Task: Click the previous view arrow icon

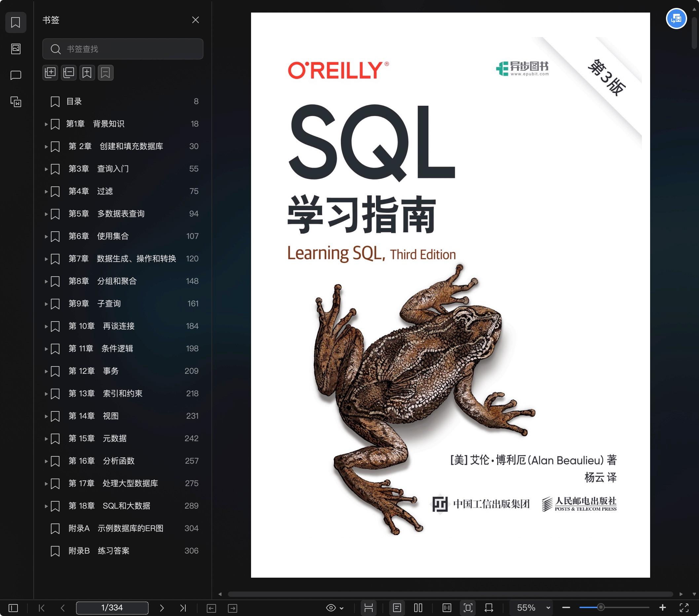Action: pos(211,608)
